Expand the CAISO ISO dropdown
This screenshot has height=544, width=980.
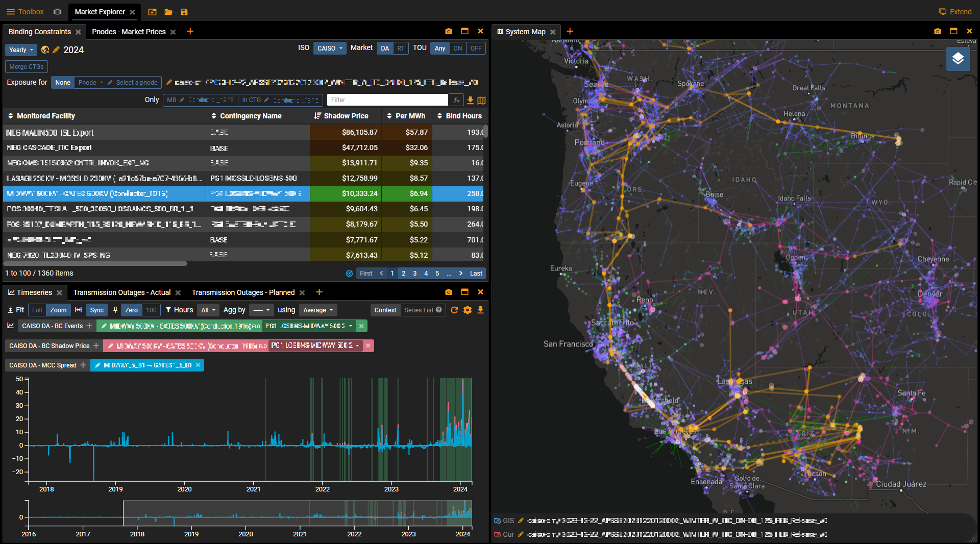point(330,48)
